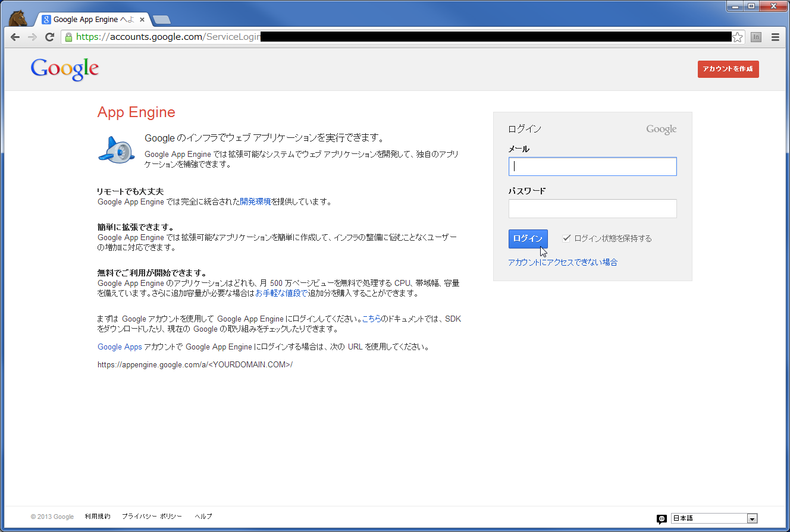Click the extension icon beside the star
The image size is (790, 532).
(x=756, y=37)
